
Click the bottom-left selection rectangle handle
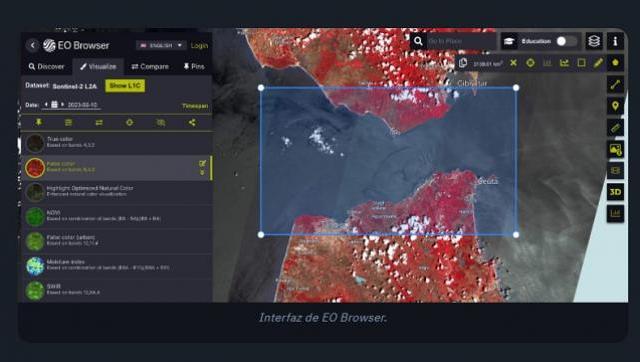[x=261, y=235]
